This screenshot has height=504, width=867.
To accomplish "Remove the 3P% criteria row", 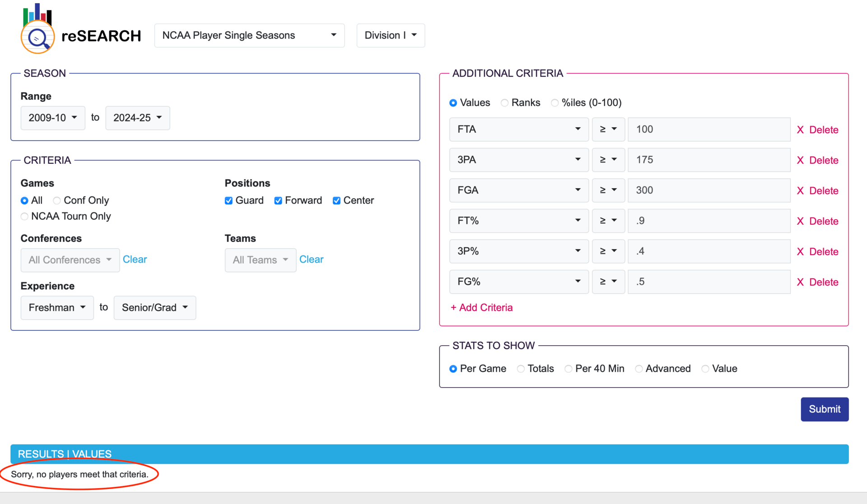I will coord(817,252).
